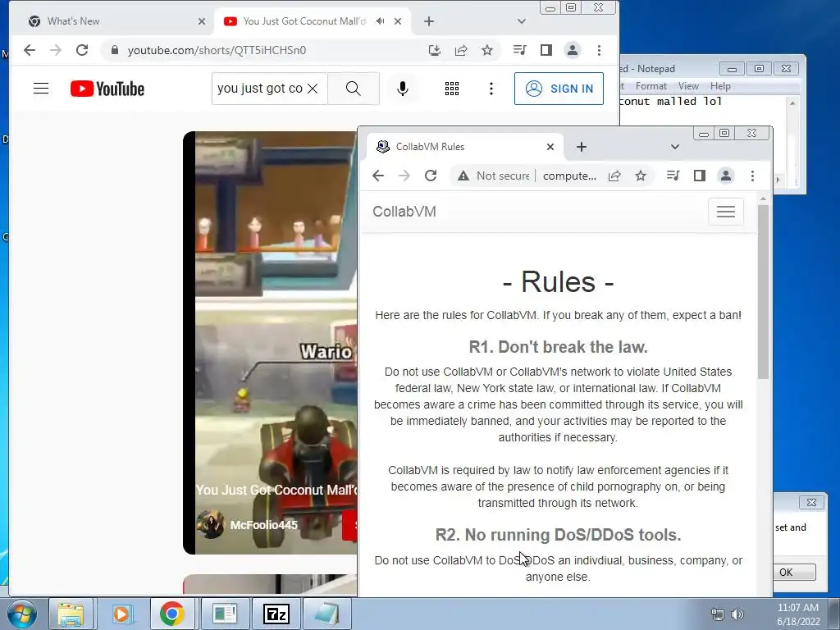Open Chrome three-dot menu in CollabVM window
The width and height of the screenshot is (840, 630).
click(x=753, y=176)
